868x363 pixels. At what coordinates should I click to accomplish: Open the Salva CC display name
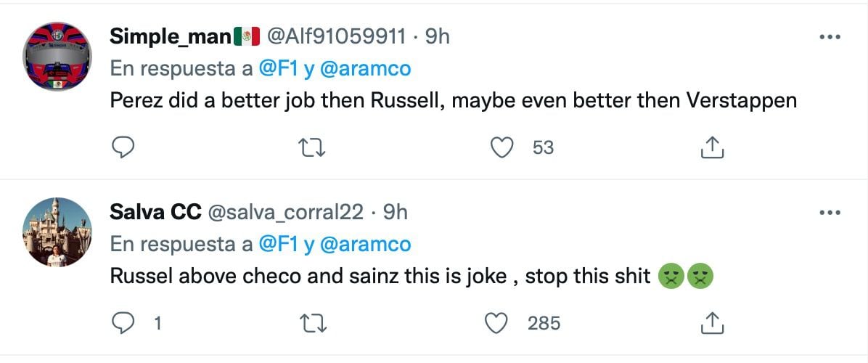154,212
